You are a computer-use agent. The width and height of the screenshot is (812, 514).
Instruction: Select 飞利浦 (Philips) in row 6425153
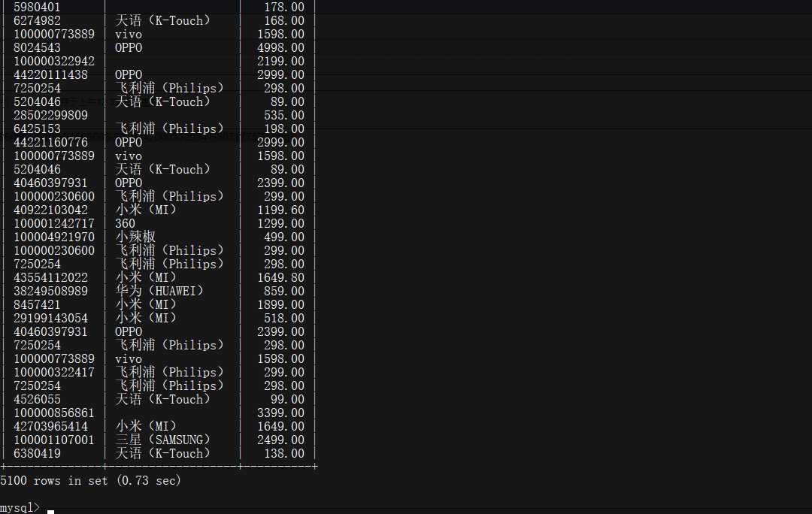click(169, 129)
